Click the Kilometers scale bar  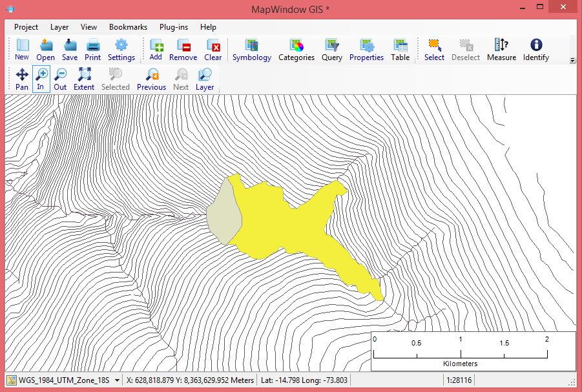(473, 351)
